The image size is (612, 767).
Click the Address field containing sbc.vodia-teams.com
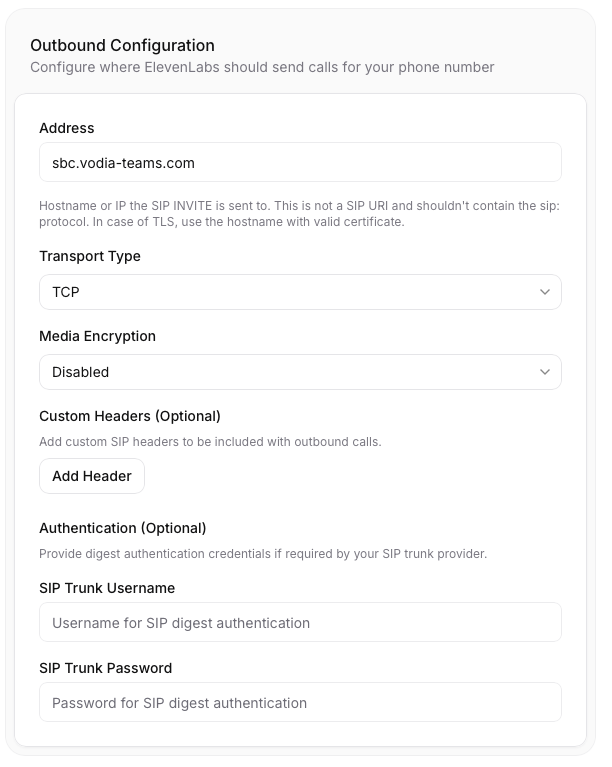(300, 162)
